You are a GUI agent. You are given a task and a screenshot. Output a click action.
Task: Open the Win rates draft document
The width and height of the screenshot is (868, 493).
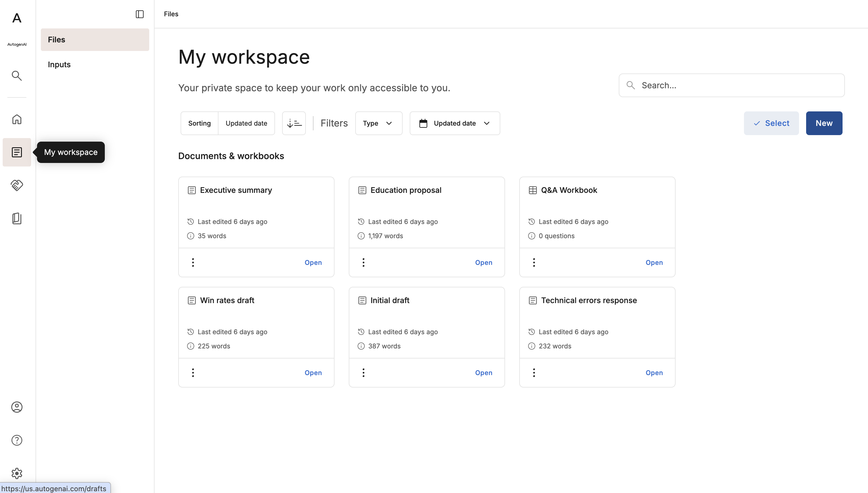[313, 373]
